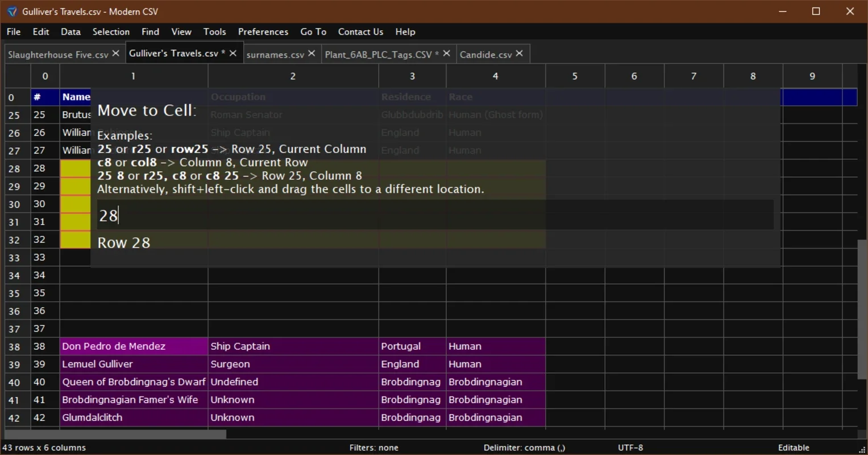Viewport: 868px width, 455px height.
Task: Click the 'Name' header cell
Action: pos(75,97)
